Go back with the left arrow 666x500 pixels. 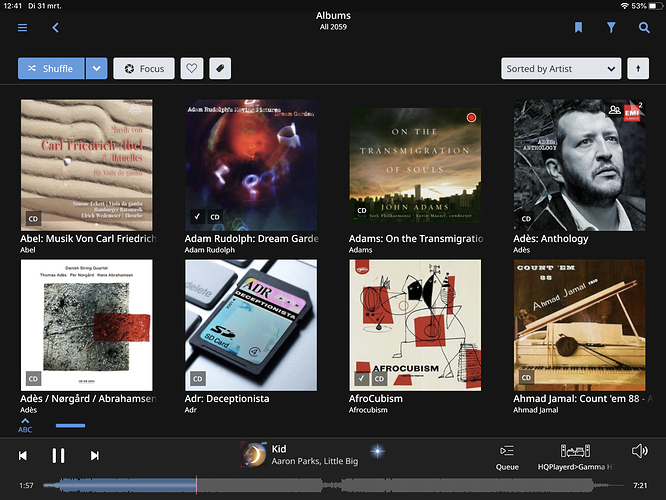(55, 28)
